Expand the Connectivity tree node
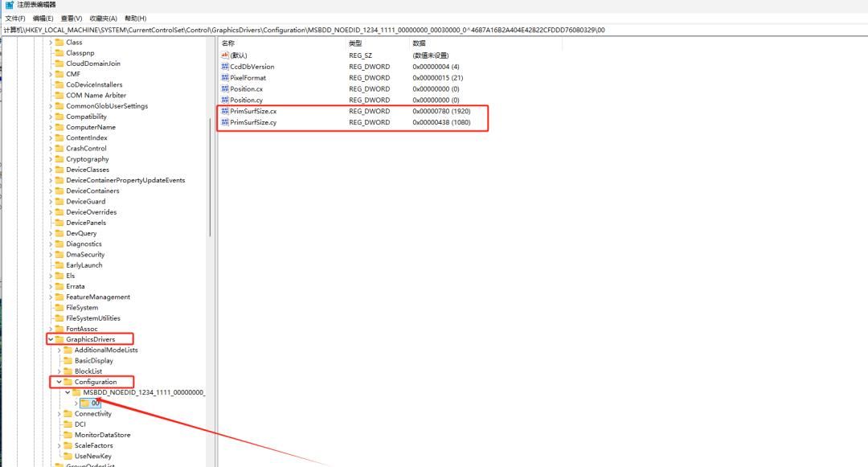This screenshot has width=868, height=467. [59, 414]
